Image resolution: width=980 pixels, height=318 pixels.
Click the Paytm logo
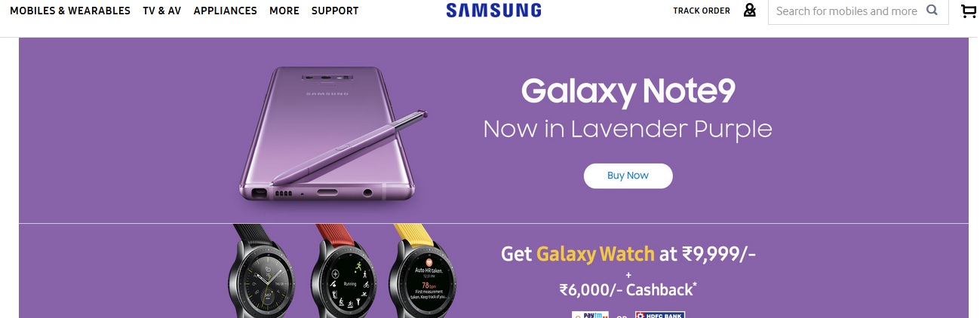[590, 314]
